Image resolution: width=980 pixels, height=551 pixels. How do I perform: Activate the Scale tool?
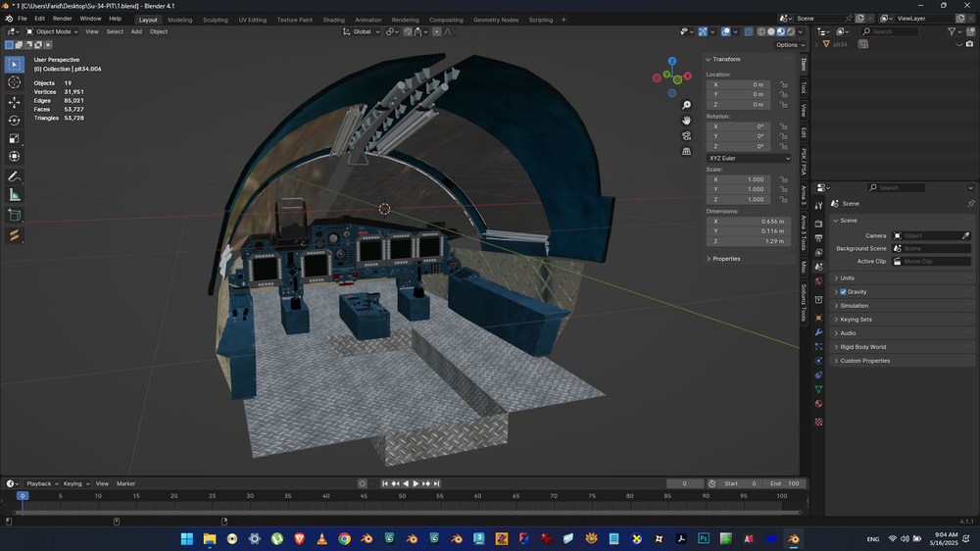pyautogui.click(x=15, y=138)
